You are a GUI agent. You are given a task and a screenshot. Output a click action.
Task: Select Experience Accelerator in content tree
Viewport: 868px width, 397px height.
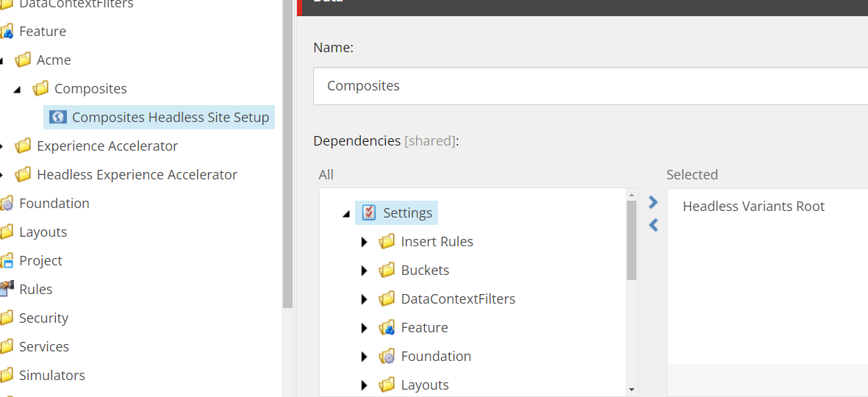[107, 146]
